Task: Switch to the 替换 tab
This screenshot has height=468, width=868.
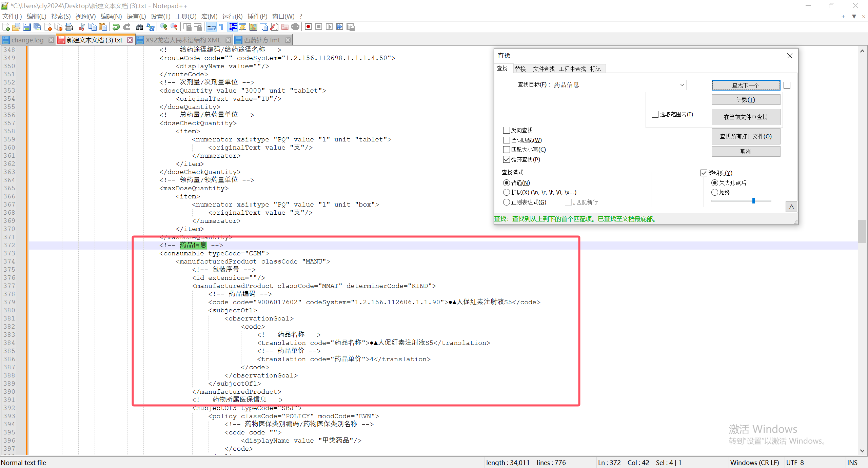Action: pyautogui.click(x=520, y=69)
